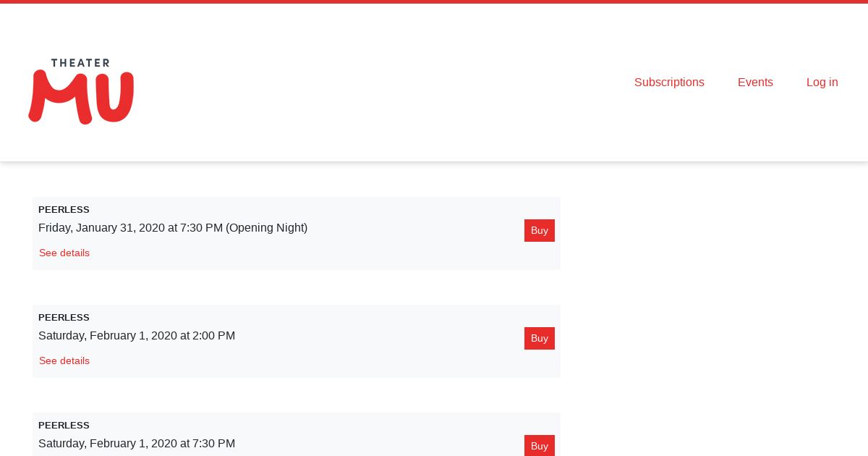See details for Saturday 2:00 PM show
The width and height of the screenshot is (868, 456).
coord(64,360)
